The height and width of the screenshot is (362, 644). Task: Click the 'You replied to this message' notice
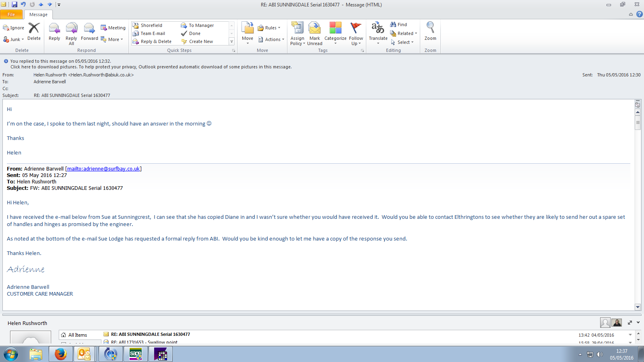(60, 61)
